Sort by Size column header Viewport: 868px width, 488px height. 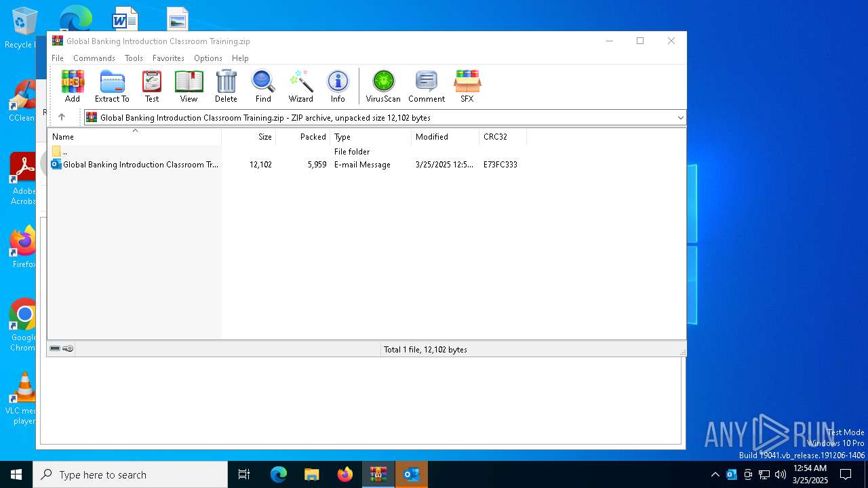pos(249,137)
